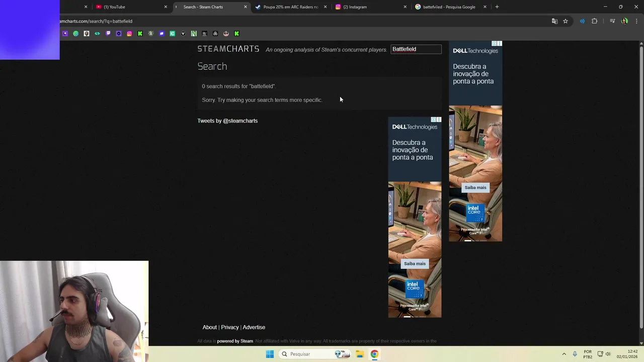The image size is (644, 362).
Task: Click the blue sound-wave extension icon
Action: click(x=582, y=21)
